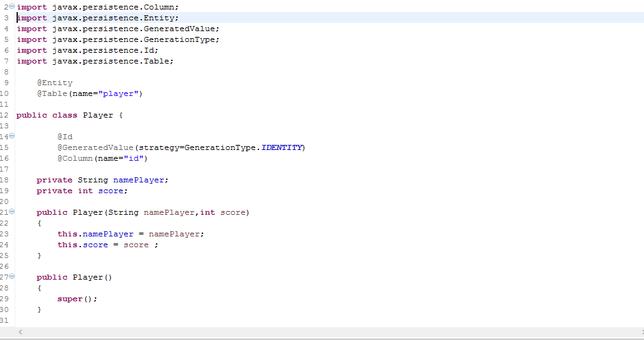Collapse the fold marker at line 14 @Id
Screen dimensions: 644x340
point(12,136)
